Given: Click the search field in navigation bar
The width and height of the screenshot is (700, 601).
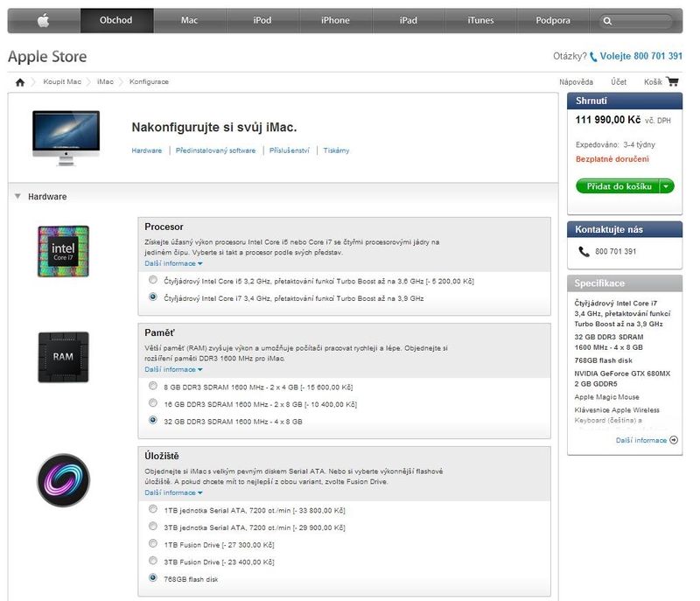Looking at the screenshot, I should [635, 21].
